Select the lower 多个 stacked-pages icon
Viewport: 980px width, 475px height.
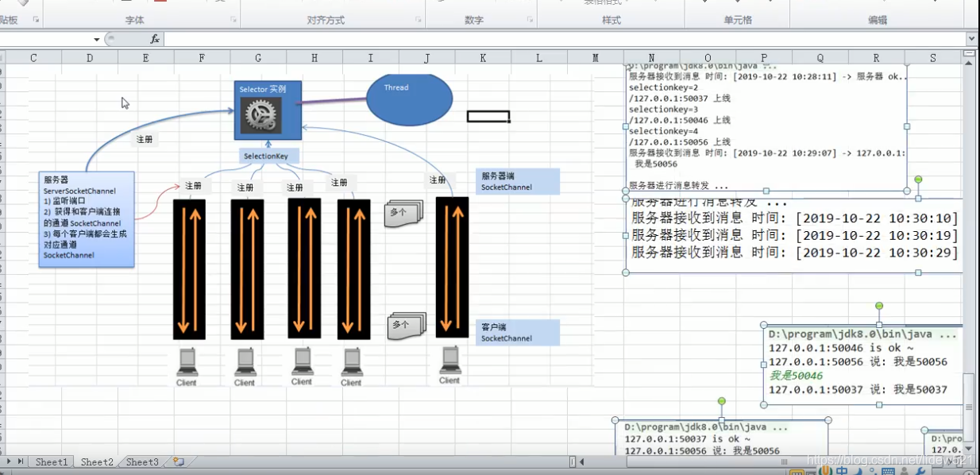pos(407,325)
